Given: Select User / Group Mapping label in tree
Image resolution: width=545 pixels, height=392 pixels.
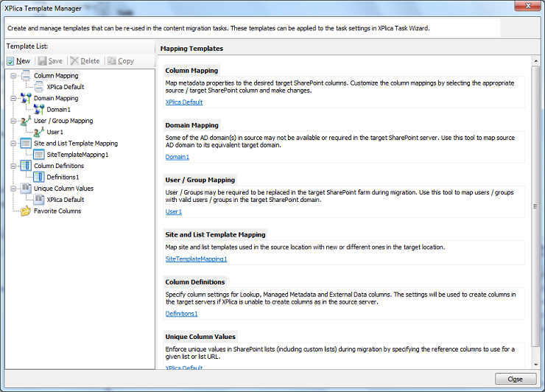Looking at the screenshot, I should [x=63, y=121].
